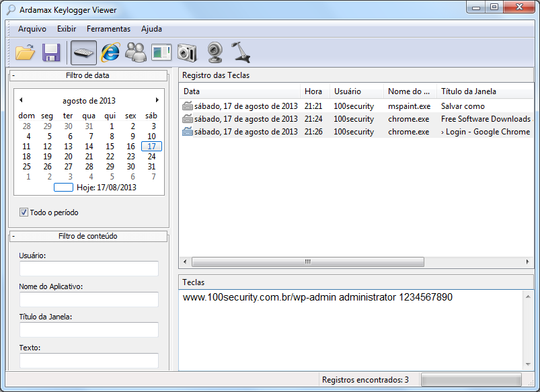
Task: Open a log file with folder icon
Action: pos(25,52)
